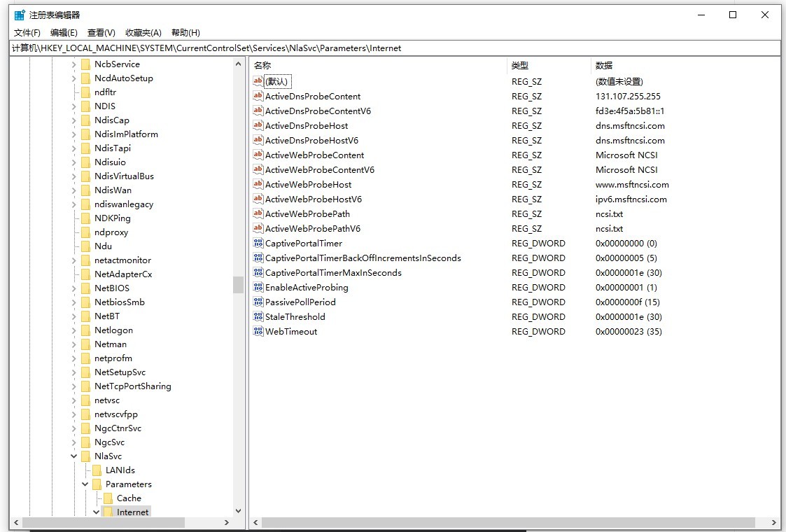Click the Cache folder icon
The height and width of the screenshot is (532, 786).
108,498
